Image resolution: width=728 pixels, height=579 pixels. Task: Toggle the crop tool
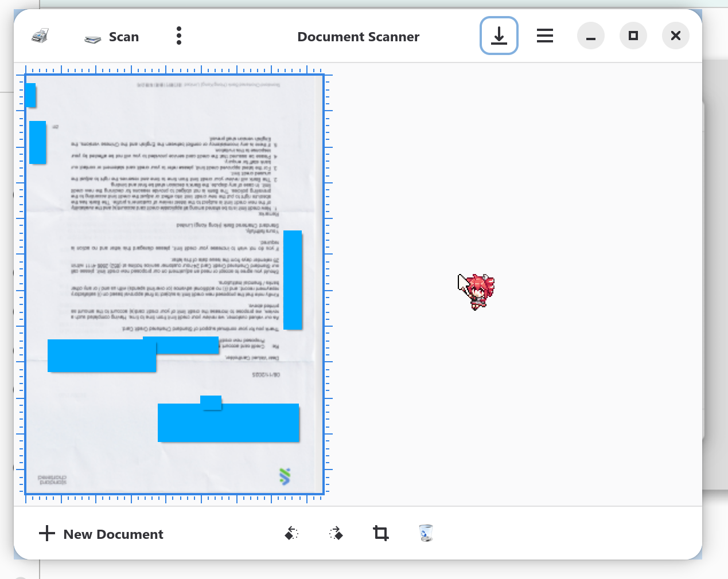[x=381, y=533]
